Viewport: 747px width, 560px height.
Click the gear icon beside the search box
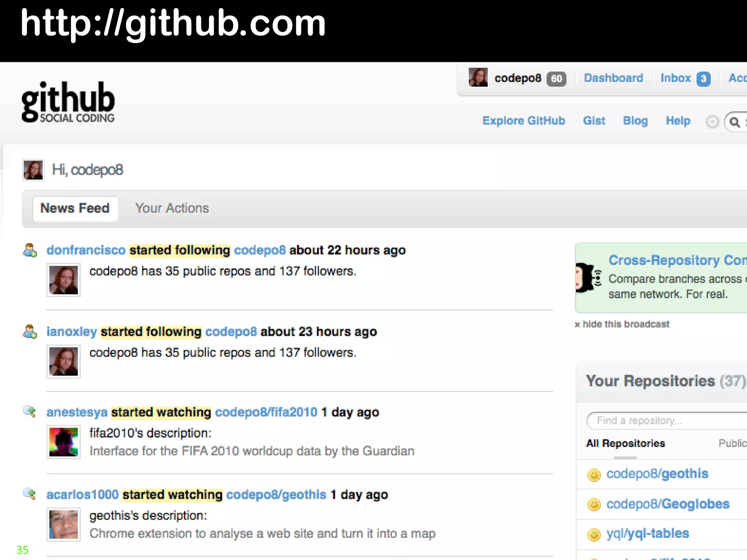pos(712,122)
